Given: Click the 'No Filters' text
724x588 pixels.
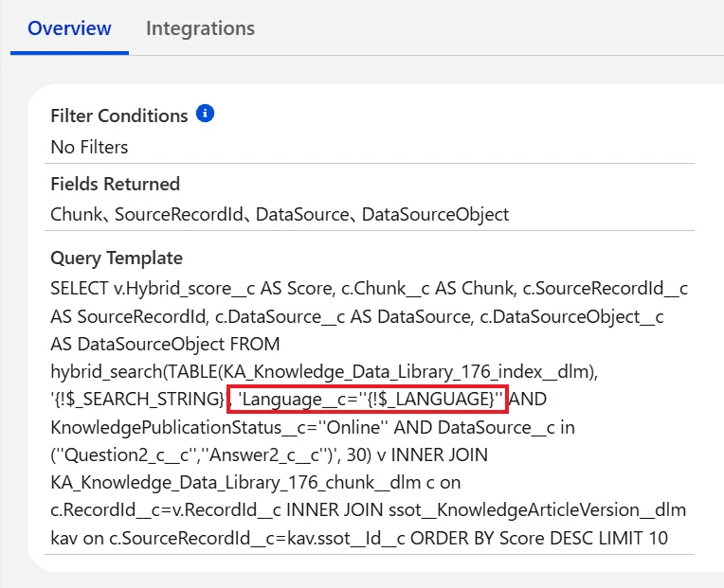Looking at the screenshot, I should 89,147.
